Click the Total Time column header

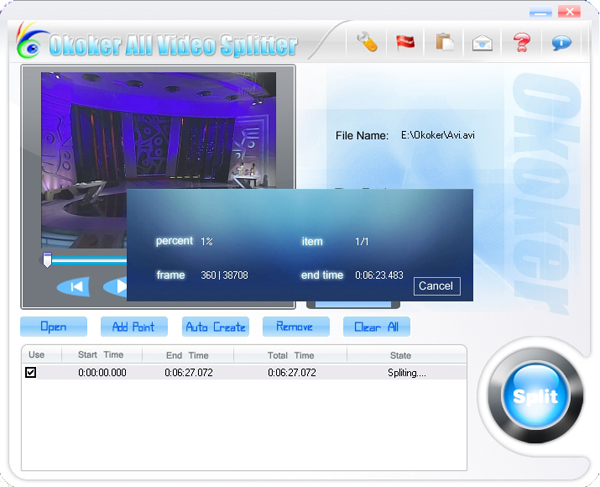point(290,355)
